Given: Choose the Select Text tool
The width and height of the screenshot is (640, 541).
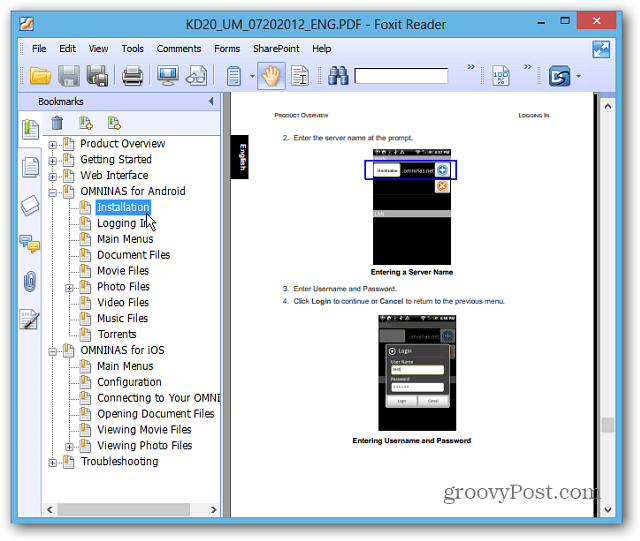Looking at the screenshot, I should pos(300,76).
